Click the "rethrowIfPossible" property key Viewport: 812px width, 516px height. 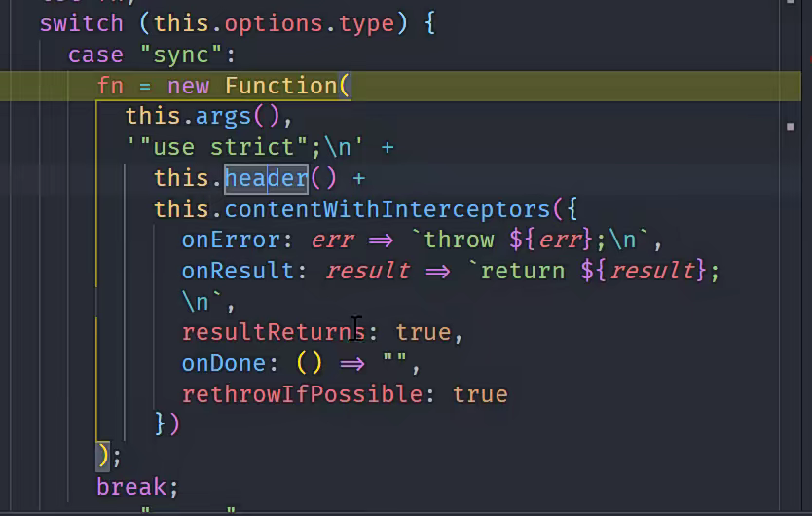(x=302, y=394)
